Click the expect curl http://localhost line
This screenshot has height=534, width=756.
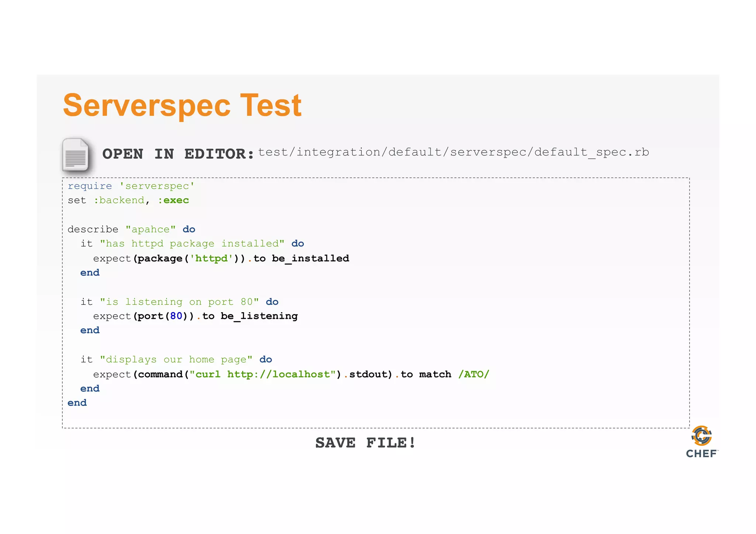[291, 374]
